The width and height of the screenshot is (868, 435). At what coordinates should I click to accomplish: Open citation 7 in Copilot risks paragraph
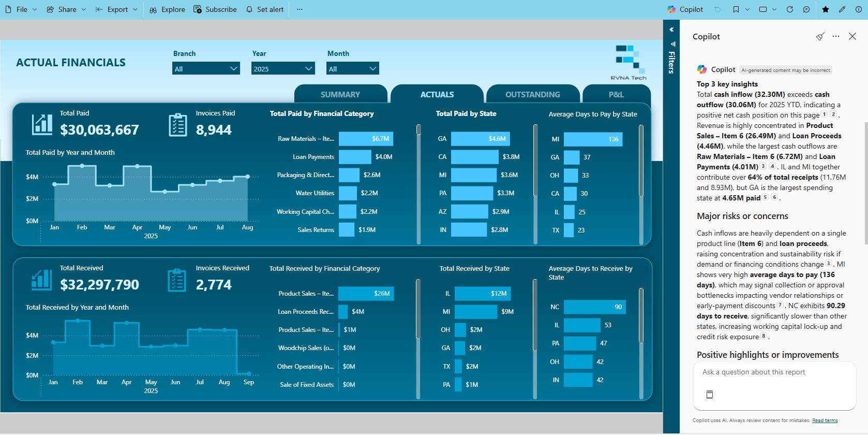pos(780,305)
